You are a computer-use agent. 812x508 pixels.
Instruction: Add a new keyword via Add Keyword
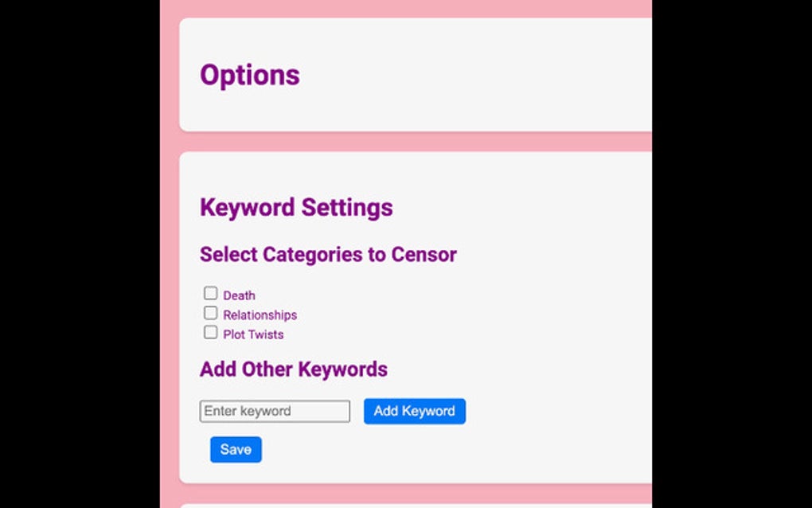tap(414, 411)
